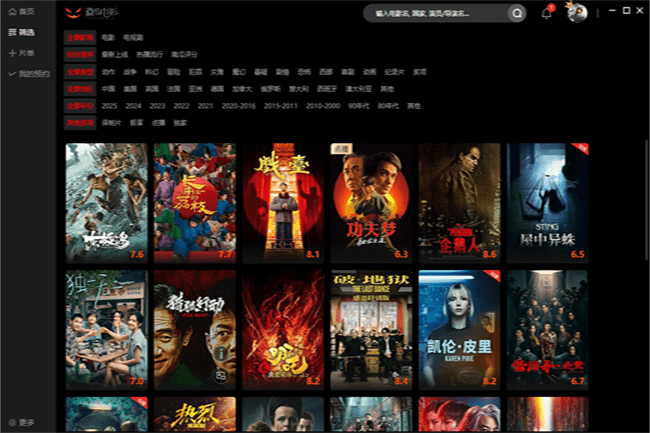Open the 屋中异蛛 STING poster
This screenshot has height=433, width=650.
(x=548, y=203)
